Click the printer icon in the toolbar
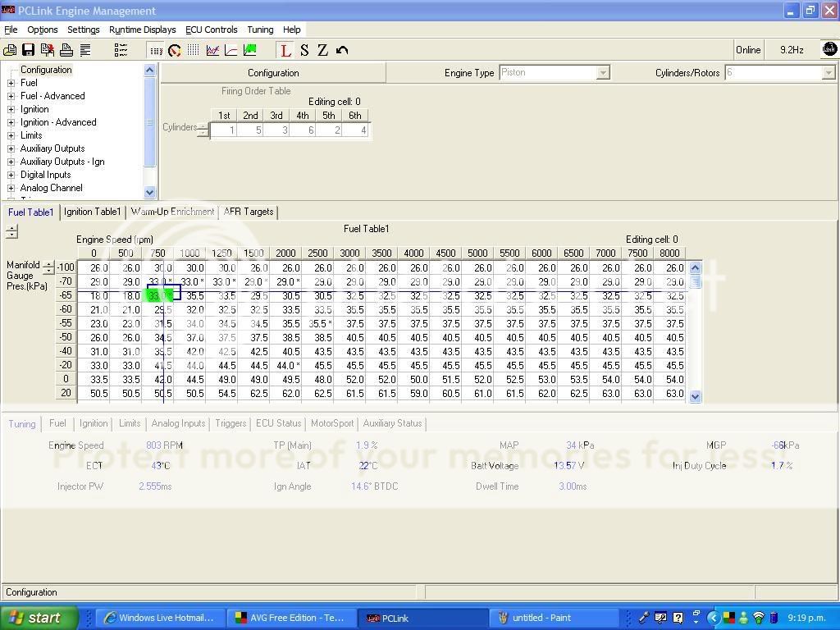Viewport: 840px width, 630px height. coord(66,50)
